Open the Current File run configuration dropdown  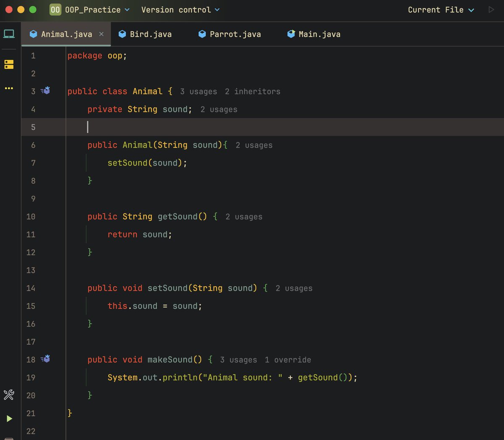pos(441,10)
